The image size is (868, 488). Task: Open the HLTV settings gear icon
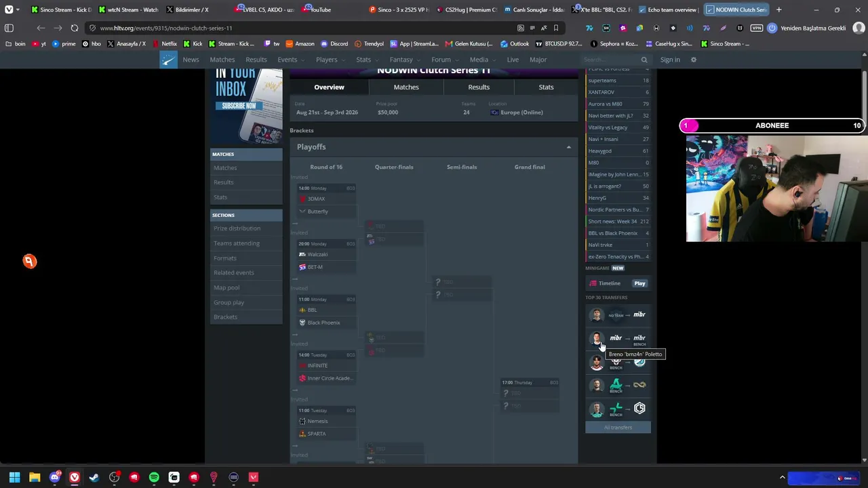[x=693, y=60]
